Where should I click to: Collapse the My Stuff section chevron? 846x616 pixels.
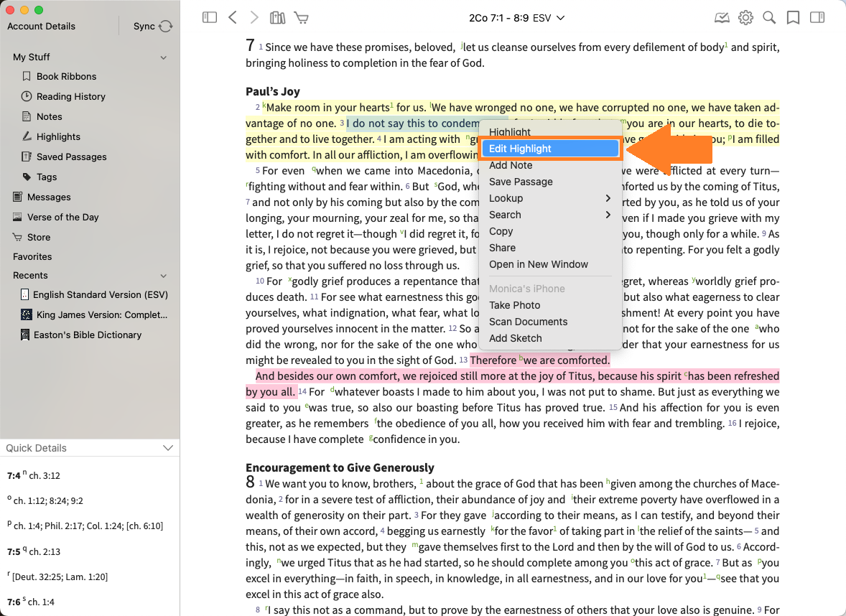(x=164, y=57)
